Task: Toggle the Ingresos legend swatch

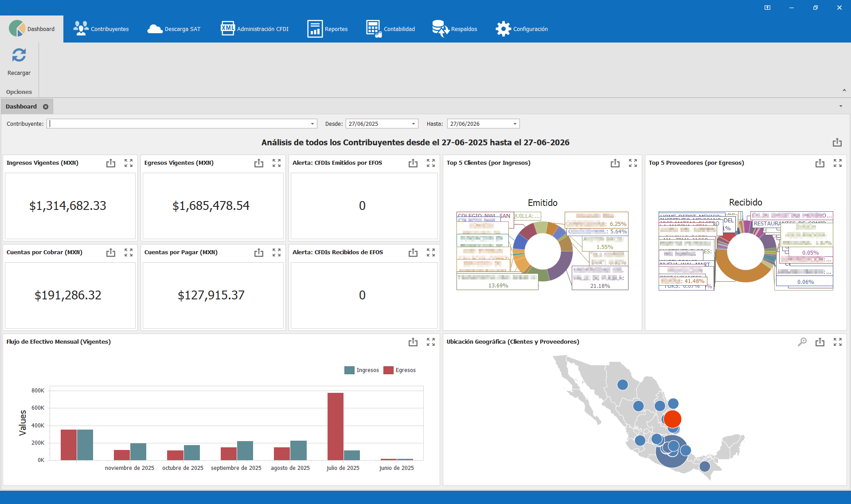Action: 349,370
